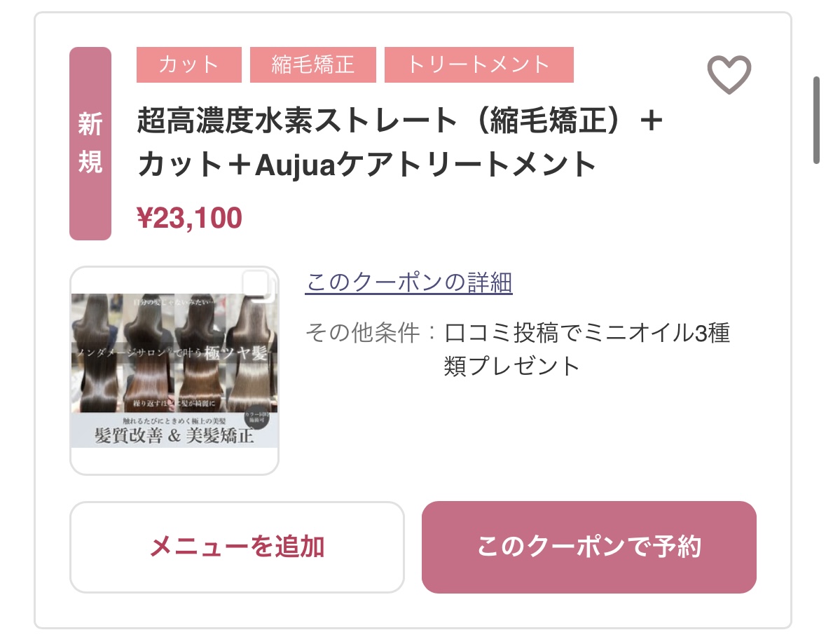The image size is (826, 644).
Task: Open the hair straightening coupon thumbnail
Action: tap(174, 370)
